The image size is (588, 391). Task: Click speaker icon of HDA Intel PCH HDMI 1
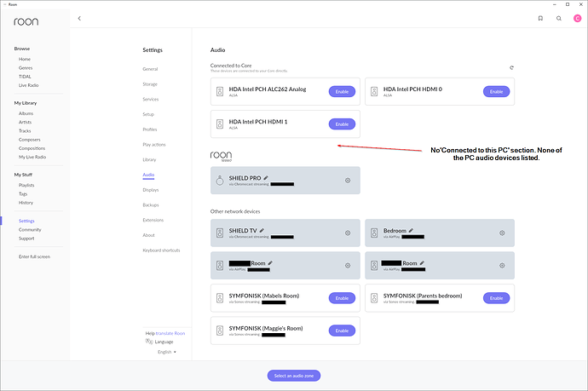[220, 124]
